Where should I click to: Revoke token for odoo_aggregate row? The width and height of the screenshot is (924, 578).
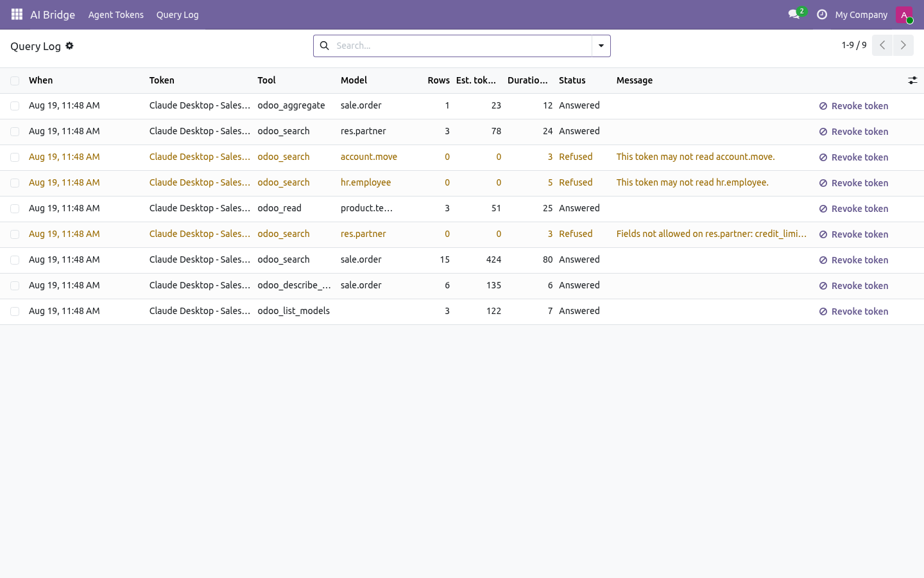coord(853,106)
